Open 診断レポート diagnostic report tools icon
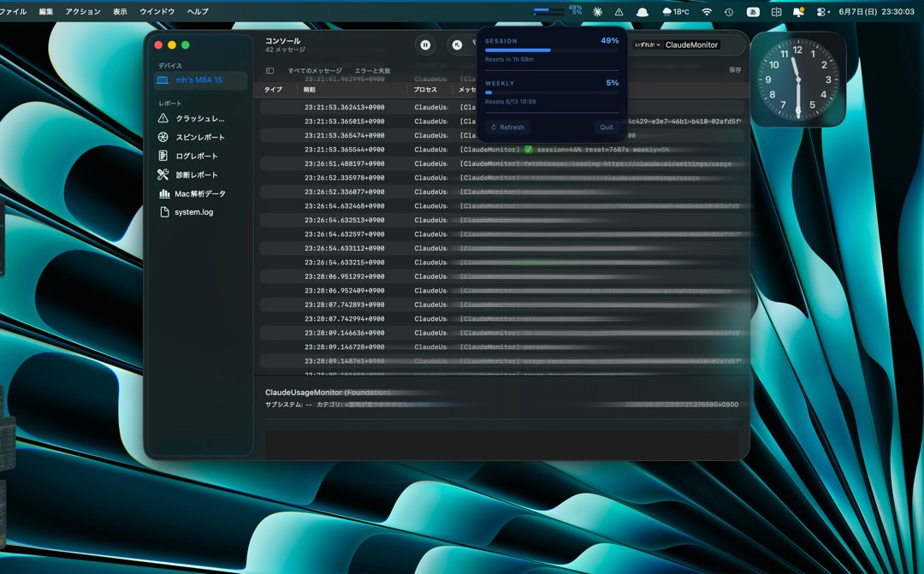Image resolution: width=924 pixels, height=574 pixels. point(163,175)
